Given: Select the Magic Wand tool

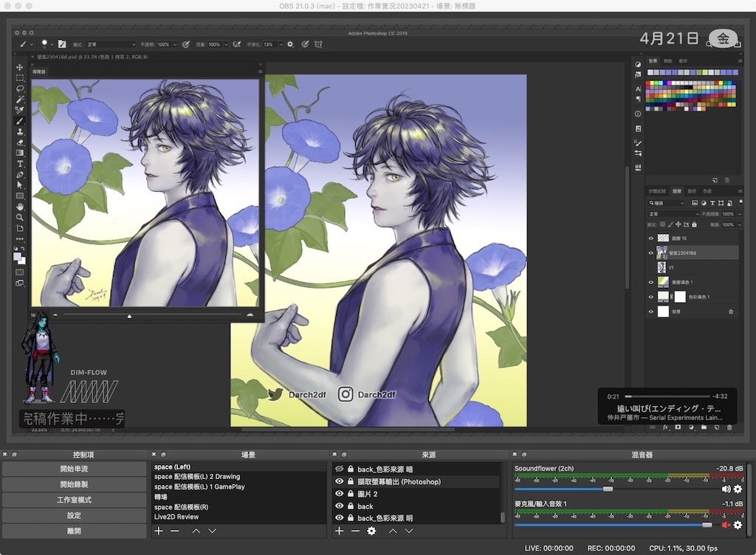Looking at the screenshot, I should coord(20,99).
